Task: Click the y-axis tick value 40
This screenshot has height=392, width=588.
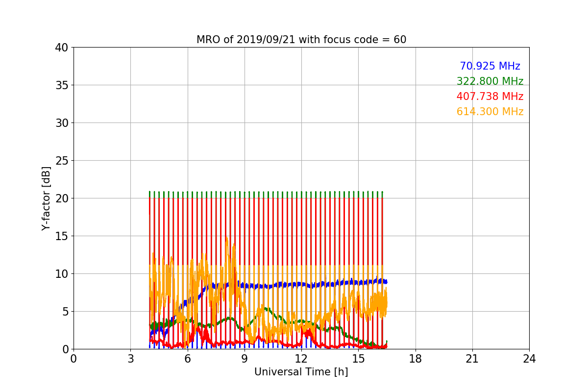Action: 61,48
